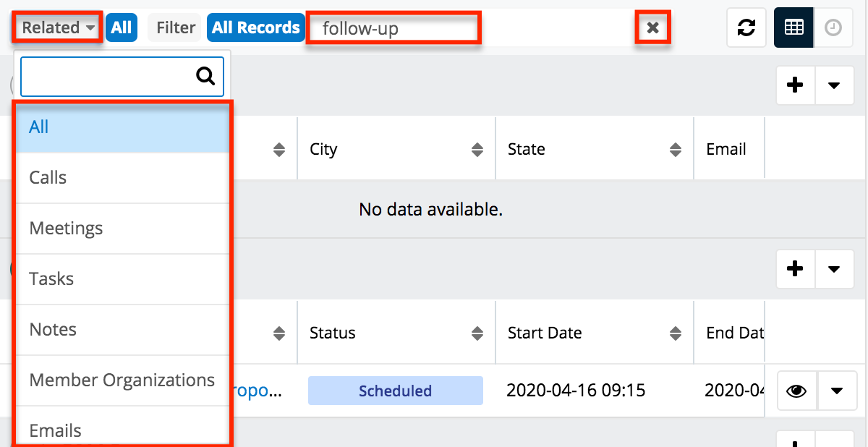Click the All Records filter button
868x447 pixels.
[255, 27]
